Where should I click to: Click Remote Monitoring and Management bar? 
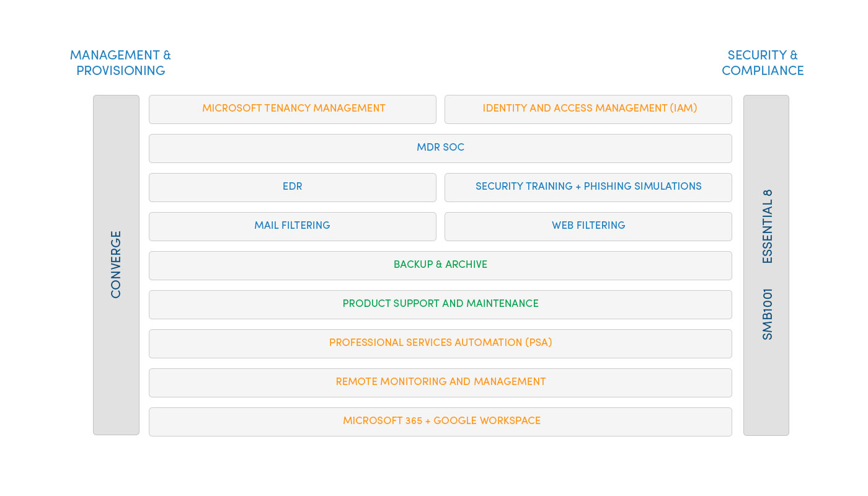click(440, 382)
